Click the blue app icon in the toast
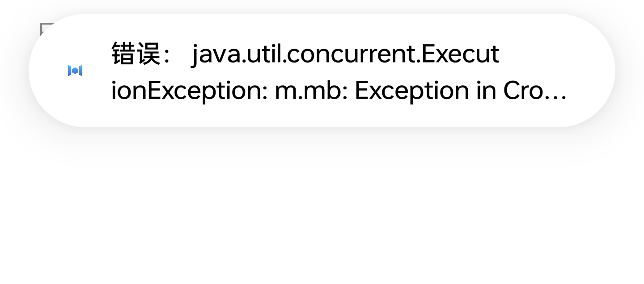This screenshot has width=644, height=284. pos(75,71)
